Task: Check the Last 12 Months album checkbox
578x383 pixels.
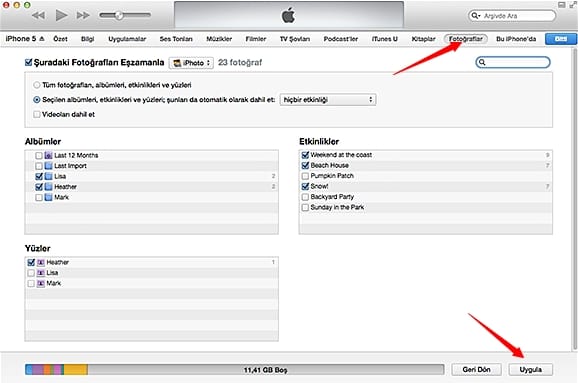Action: (39, 156)
